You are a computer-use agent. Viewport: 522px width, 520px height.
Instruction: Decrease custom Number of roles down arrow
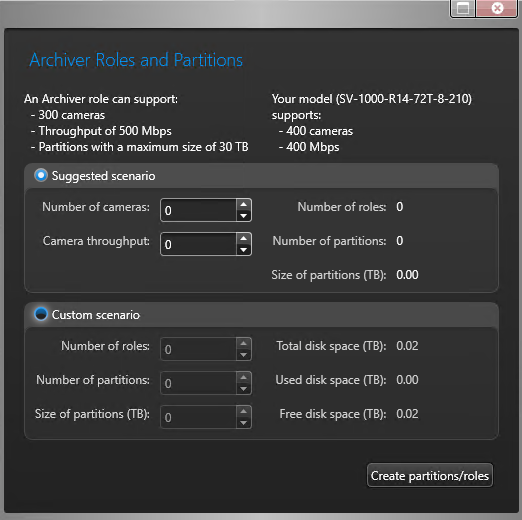[244, 355]
